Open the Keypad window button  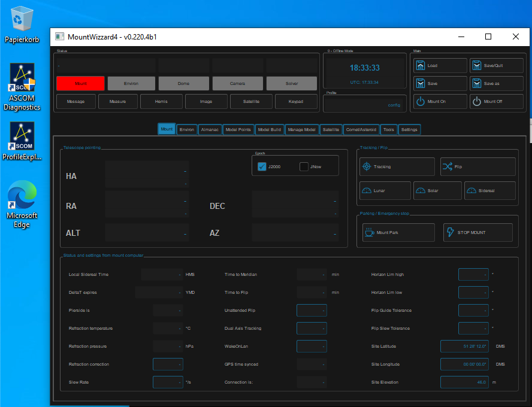point(296,101)
